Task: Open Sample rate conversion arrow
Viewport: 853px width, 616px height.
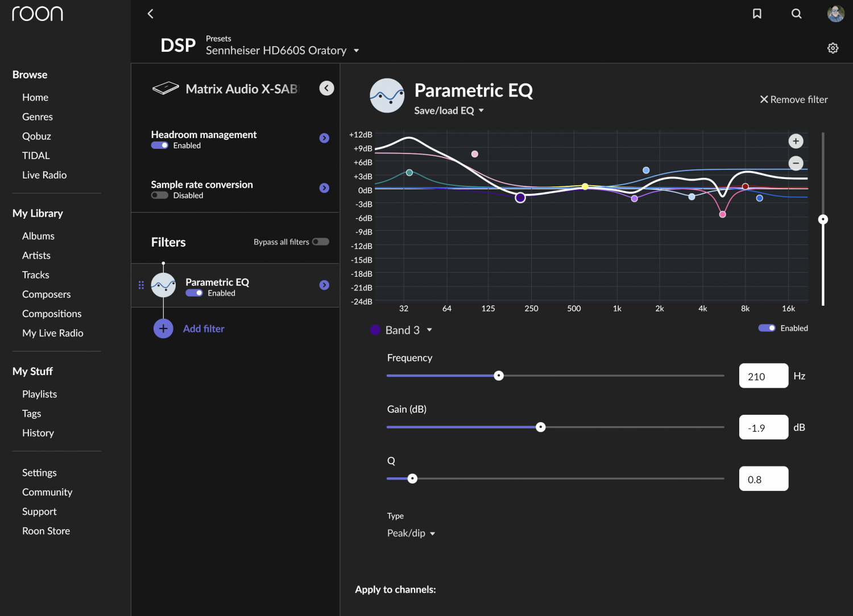Action: [324, 188]
